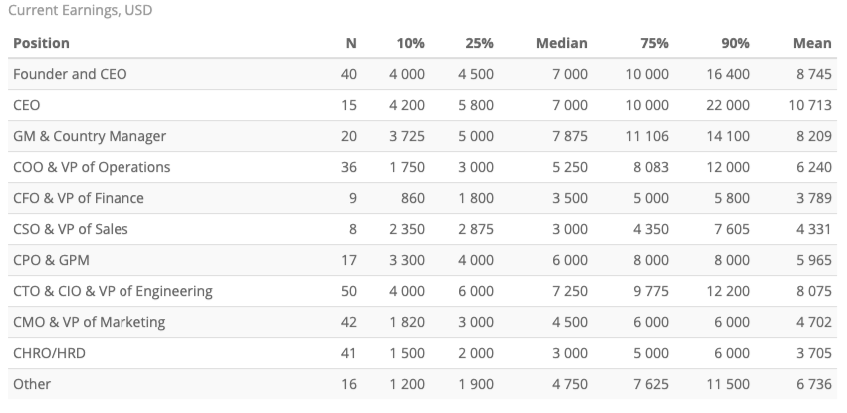
Task: Click the CFO & VP of Finance label
Action: pos(78,198)
